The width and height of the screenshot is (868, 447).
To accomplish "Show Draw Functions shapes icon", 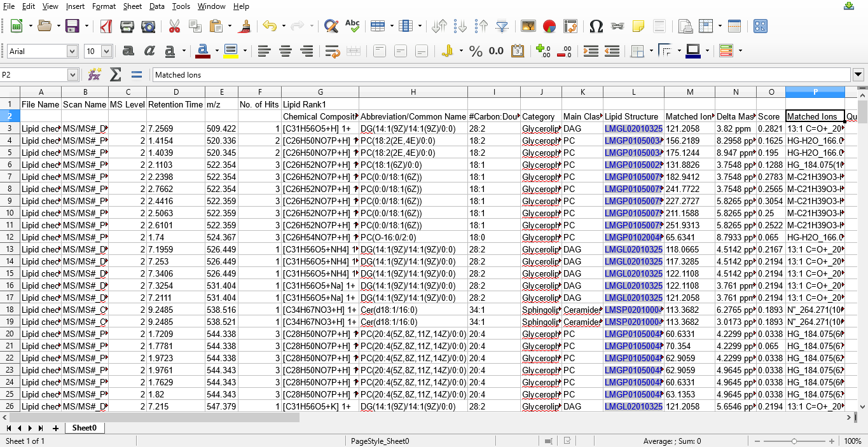I will [760, 26].
